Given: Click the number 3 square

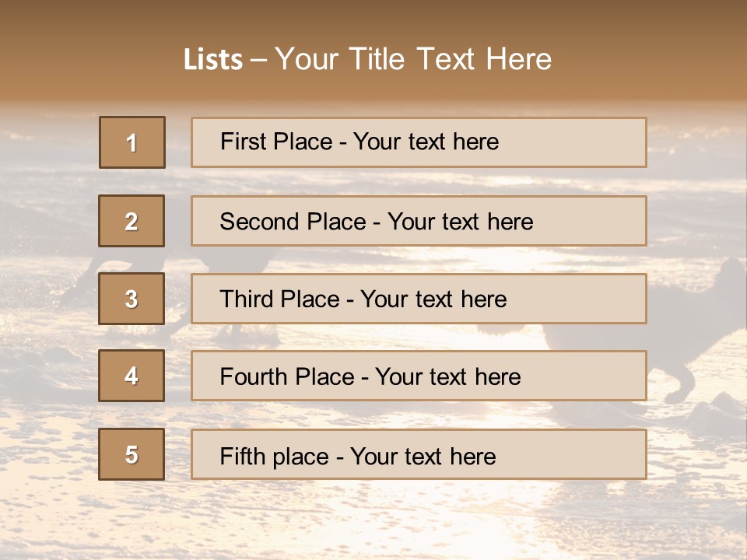Looking at the screenshot, I should pos(132,299).
